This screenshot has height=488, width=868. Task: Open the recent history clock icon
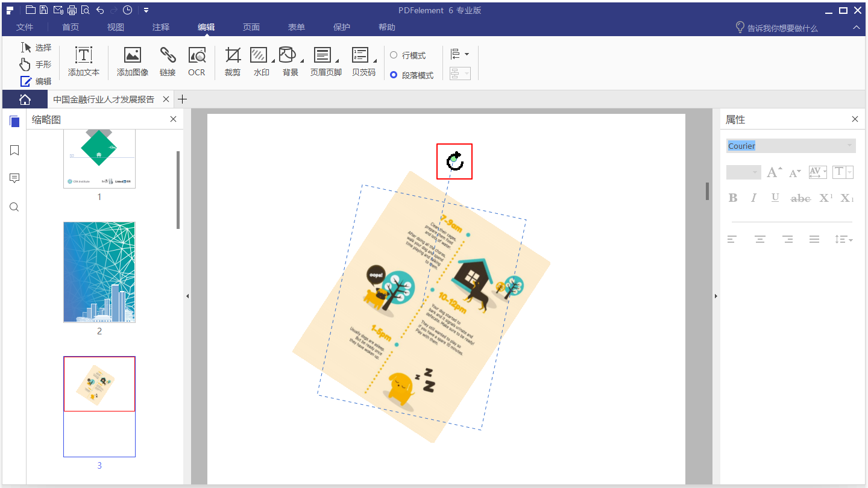coord(127,10)
